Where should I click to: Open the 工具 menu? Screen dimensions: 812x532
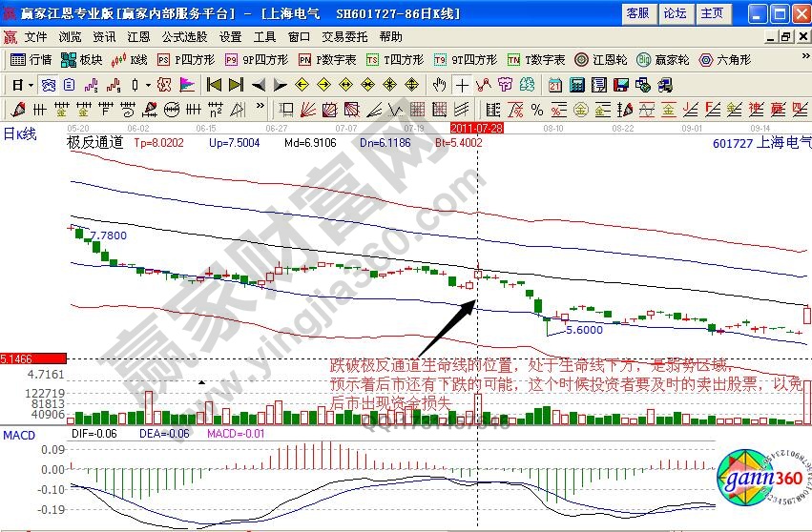(264, 37)
